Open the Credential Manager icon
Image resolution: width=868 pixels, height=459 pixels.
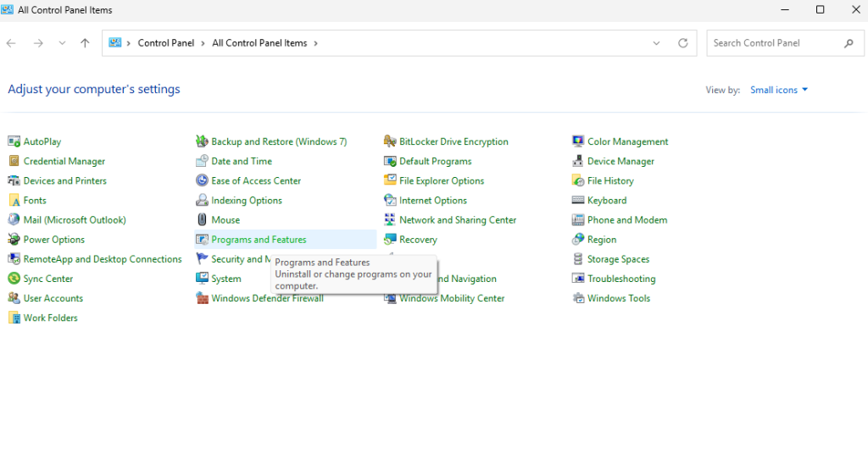[14, 161]
